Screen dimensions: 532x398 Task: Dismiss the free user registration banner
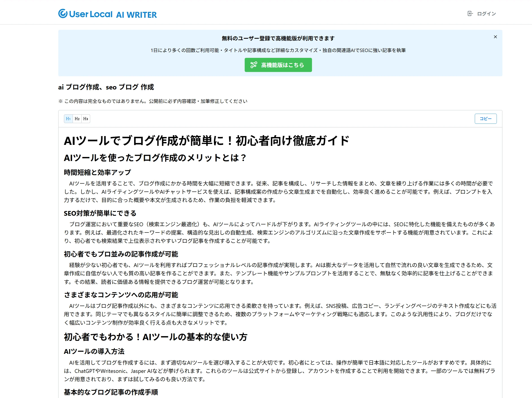(x=495, y=37)
